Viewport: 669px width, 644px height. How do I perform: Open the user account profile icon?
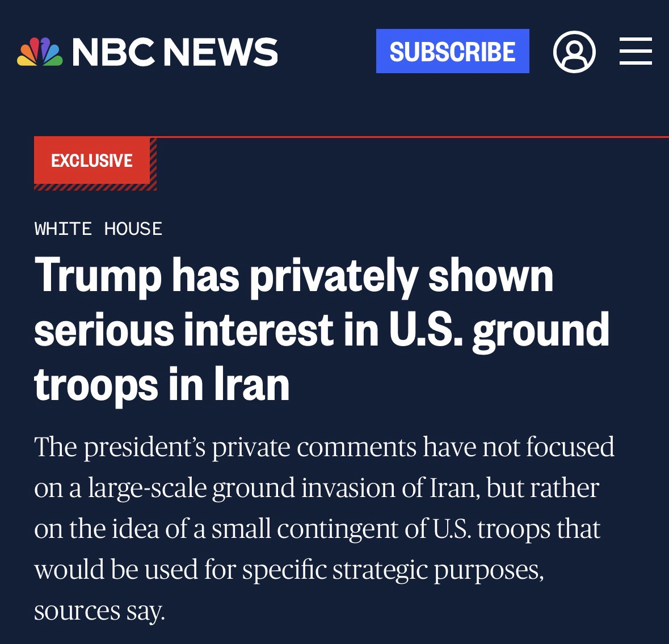(x=574, y=52)
